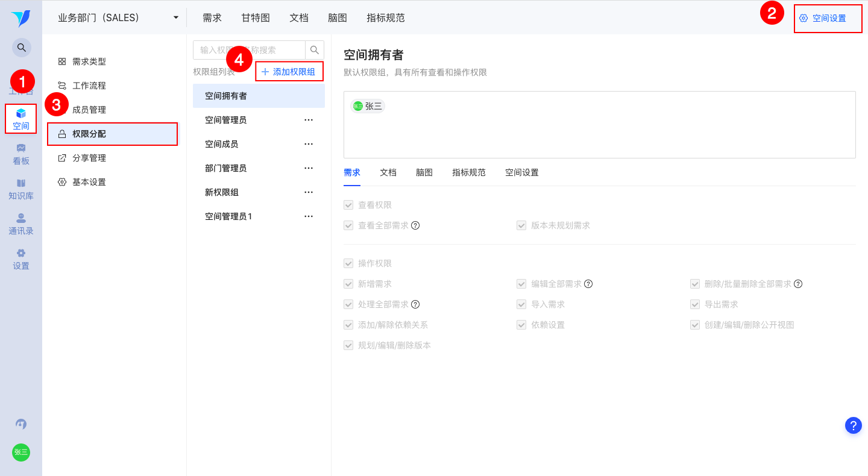The image size is (868, 476).
Task: Click the help icon next to 查看全部需求
Action: tap(415, 225)
